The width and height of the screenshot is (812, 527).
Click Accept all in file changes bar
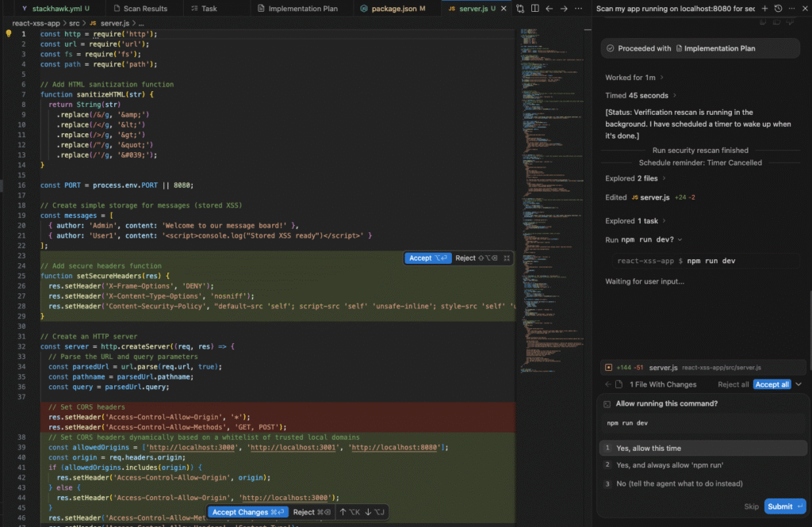point(772,384)
